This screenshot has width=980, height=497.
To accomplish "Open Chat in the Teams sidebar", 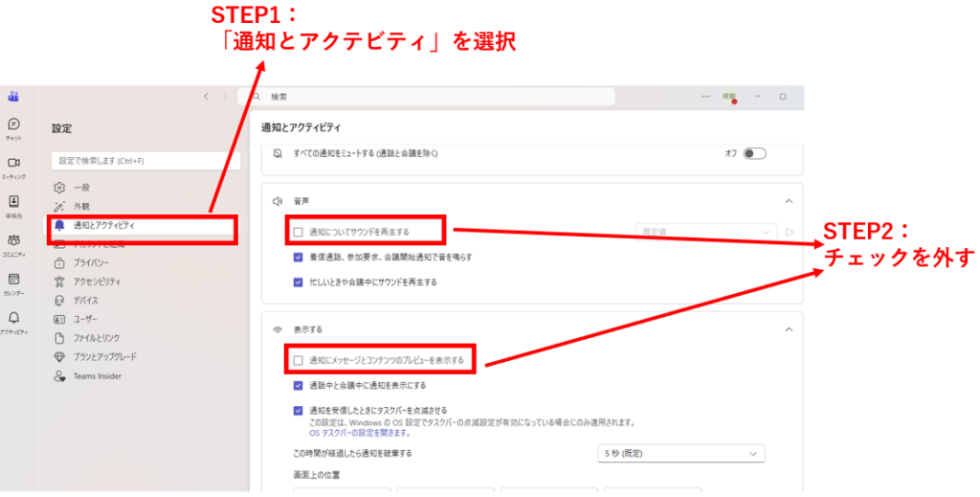I will tap(13, 126).
